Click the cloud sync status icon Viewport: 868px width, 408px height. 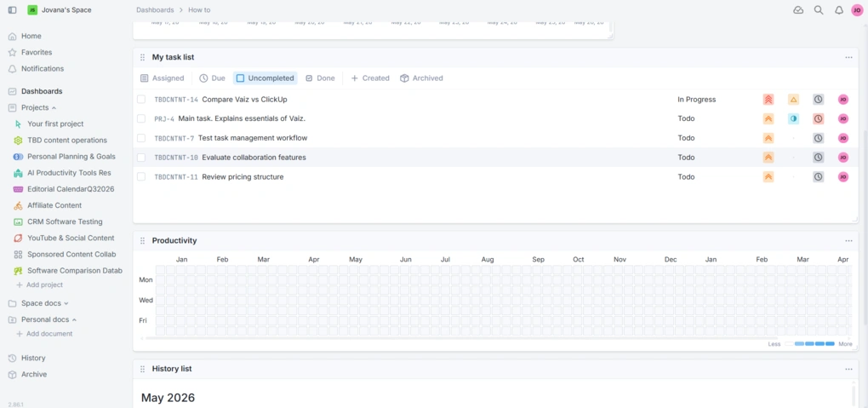(x=798, y=10)
